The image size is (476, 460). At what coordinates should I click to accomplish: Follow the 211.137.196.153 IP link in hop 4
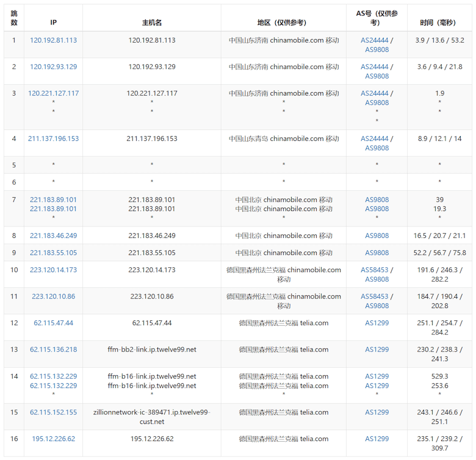53,138
